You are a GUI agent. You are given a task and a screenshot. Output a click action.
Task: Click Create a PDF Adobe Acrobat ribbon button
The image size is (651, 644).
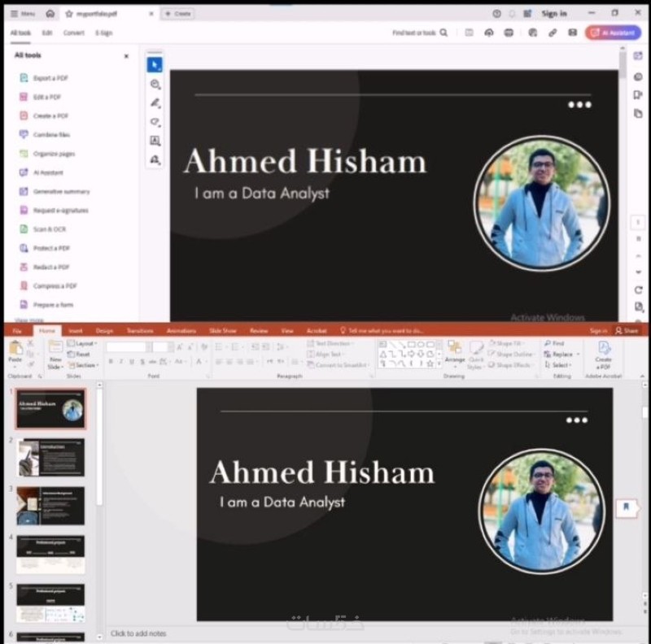[x=603, y=355]
